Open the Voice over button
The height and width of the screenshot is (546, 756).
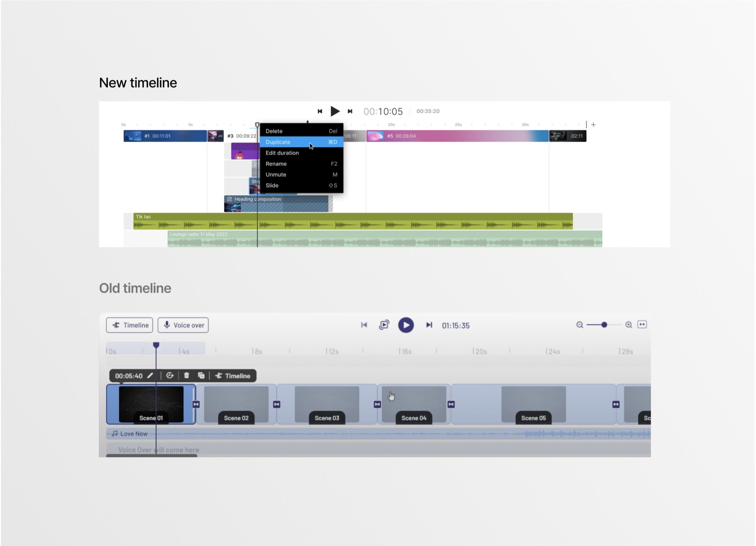pyautogui.click(x=183, y=325)
